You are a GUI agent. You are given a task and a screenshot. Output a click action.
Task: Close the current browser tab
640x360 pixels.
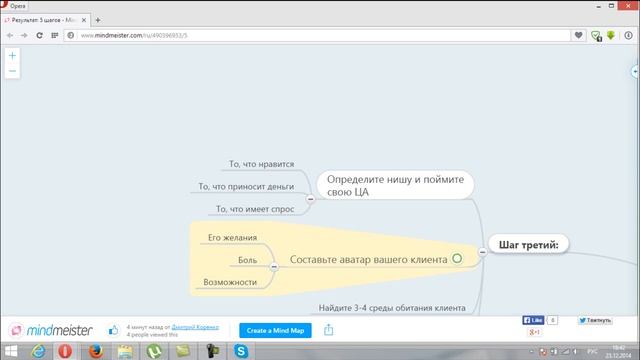(84, 20)
